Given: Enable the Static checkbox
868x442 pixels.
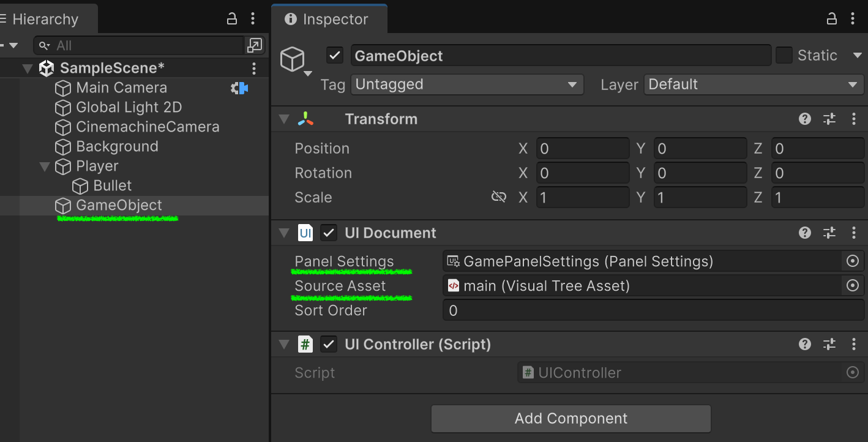Looking at the screenshot, I should [x=784, y=56].
